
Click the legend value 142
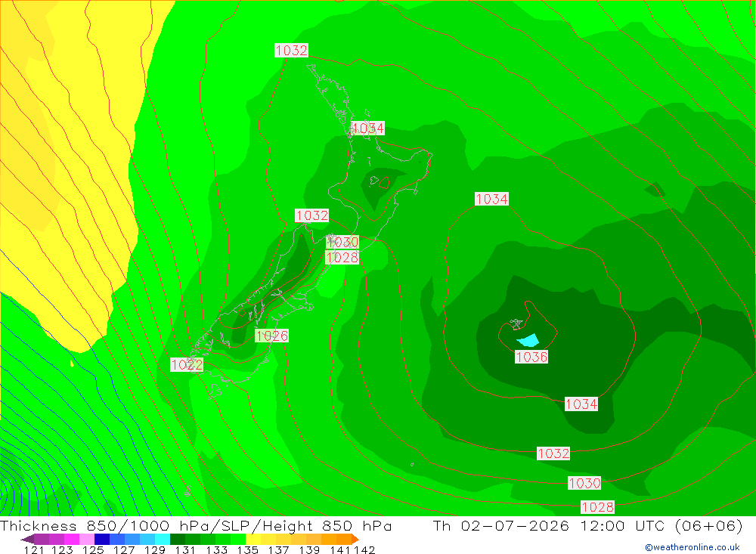[x=364, y=549]
